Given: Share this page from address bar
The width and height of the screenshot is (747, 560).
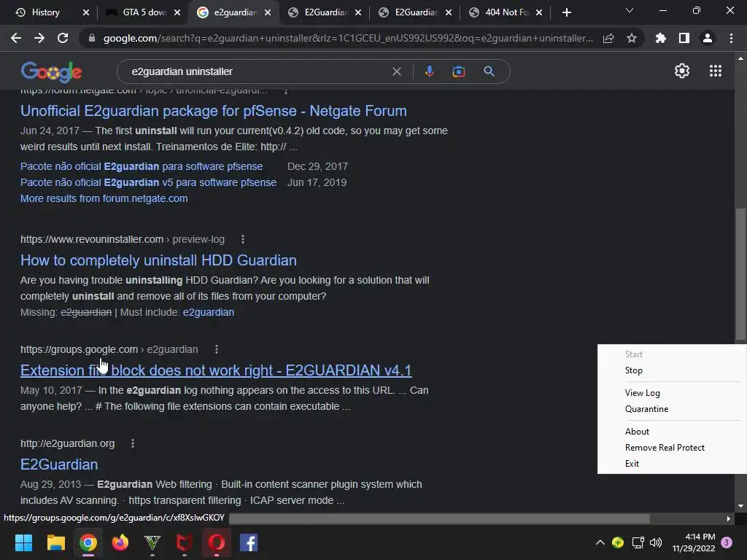Looking at the screenshot, I should (x=608, y=38).
